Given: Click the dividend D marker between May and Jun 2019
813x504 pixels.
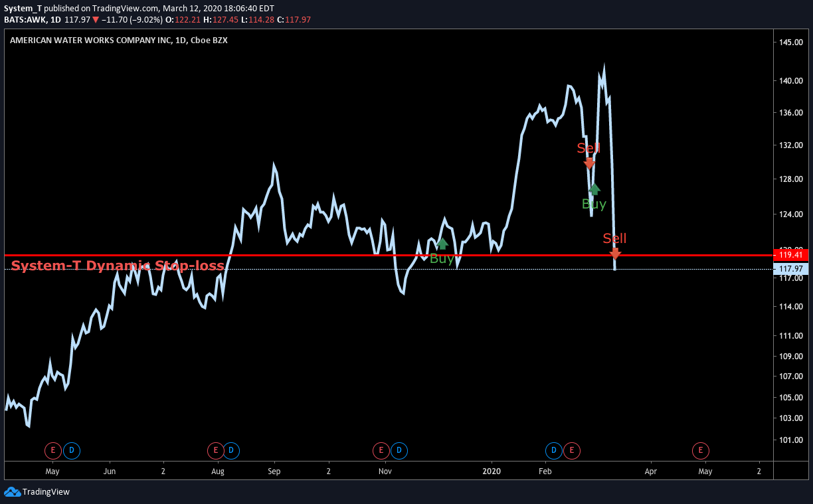Looking at the screenshot, I should tap(72, 451).
